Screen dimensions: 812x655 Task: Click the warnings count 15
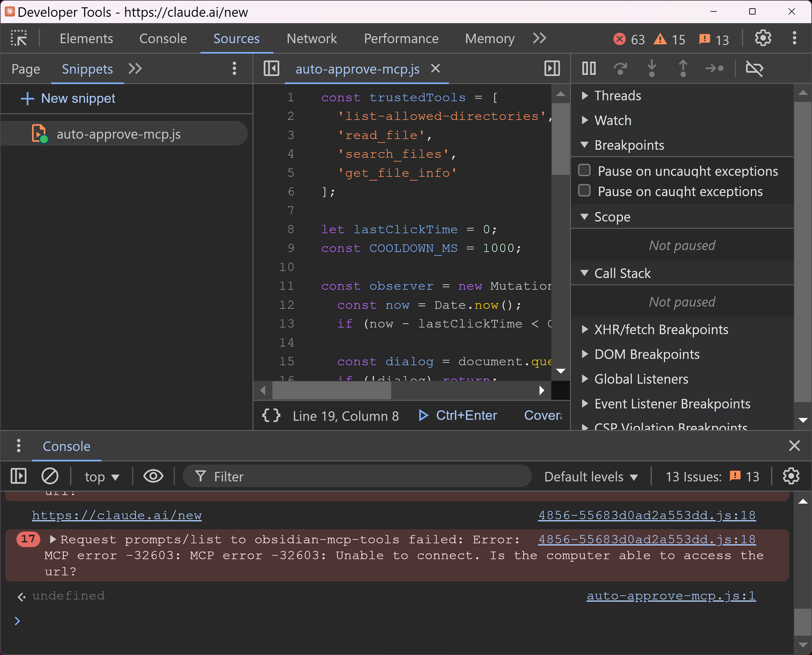669,39
